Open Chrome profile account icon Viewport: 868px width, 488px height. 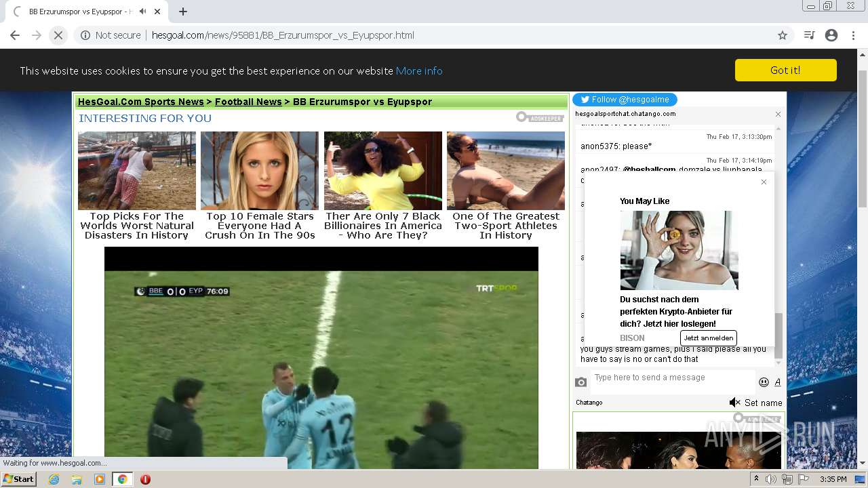click(x=831, y=35)
